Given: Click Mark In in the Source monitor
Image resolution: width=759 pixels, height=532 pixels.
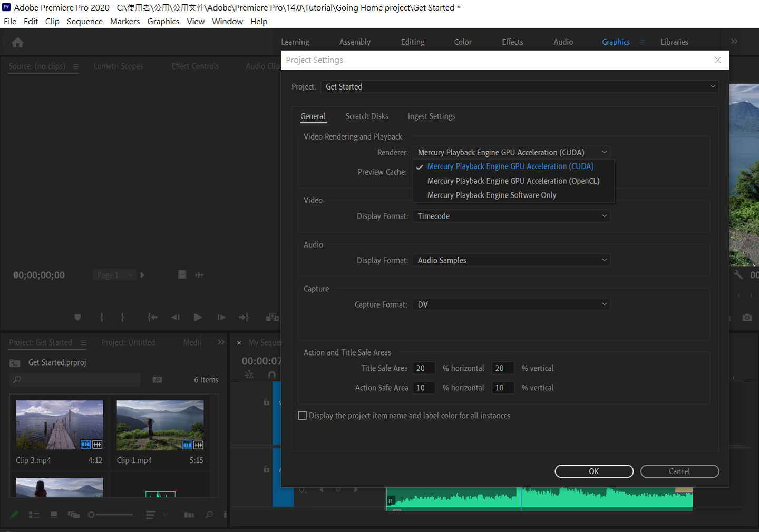Looking at the screenshot, I should [102, 318].
